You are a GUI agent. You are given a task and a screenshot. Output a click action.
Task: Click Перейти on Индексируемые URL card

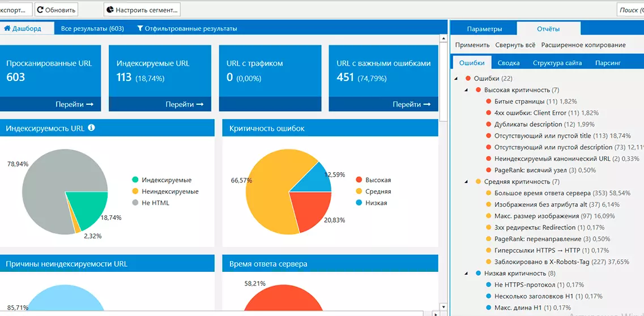(185, 105)
